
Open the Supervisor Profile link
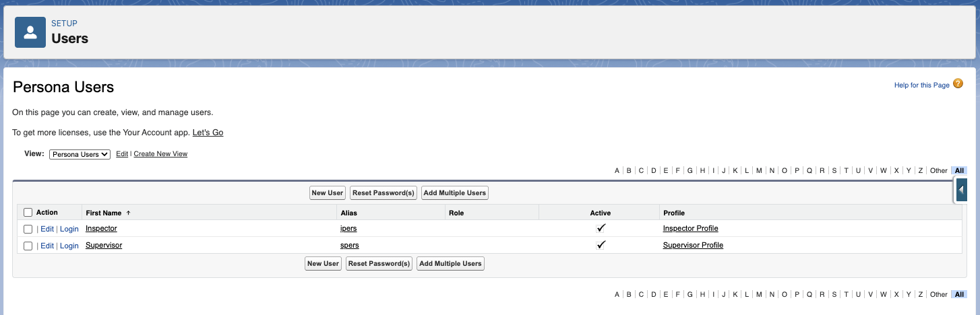point(693,245)
